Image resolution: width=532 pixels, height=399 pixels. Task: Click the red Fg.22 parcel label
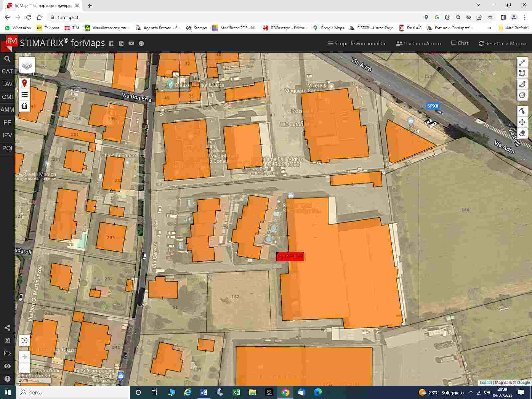290,256
